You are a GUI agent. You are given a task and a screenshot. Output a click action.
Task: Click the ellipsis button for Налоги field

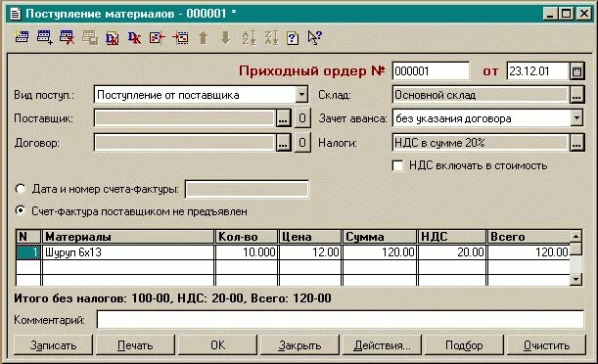tap(576, 143)
